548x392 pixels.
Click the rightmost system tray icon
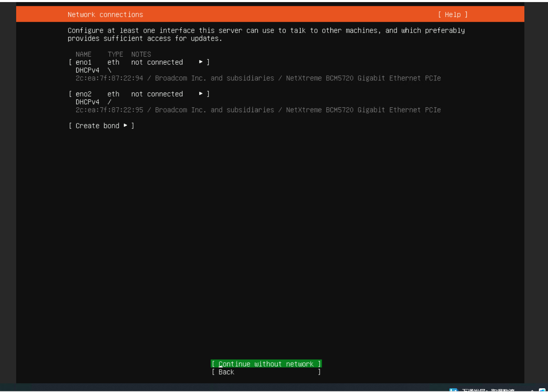[x=542, y=390]
